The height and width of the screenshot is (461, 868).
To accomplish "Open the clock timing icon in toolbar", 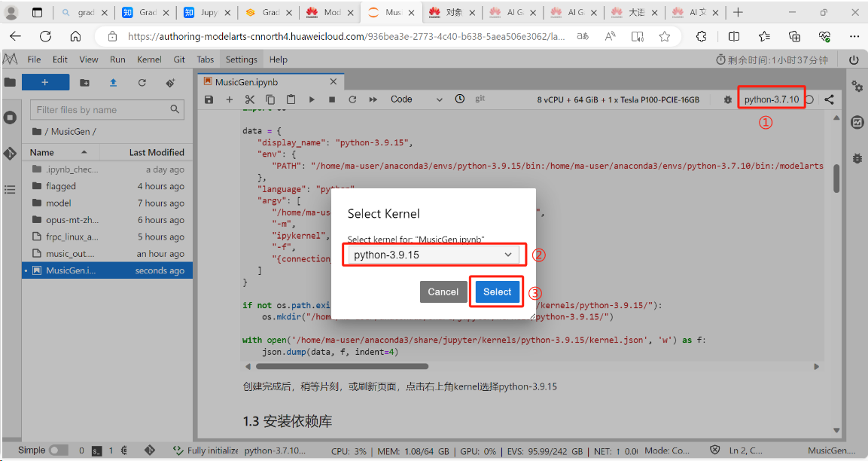I will 460,99.
